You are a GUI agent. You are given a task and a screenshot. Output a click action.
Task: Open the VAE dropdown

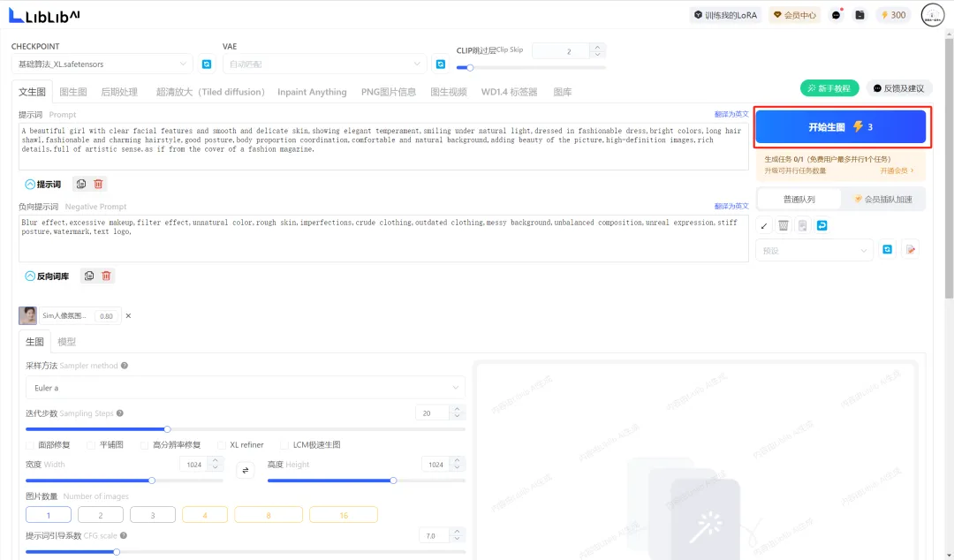[325, 64]
